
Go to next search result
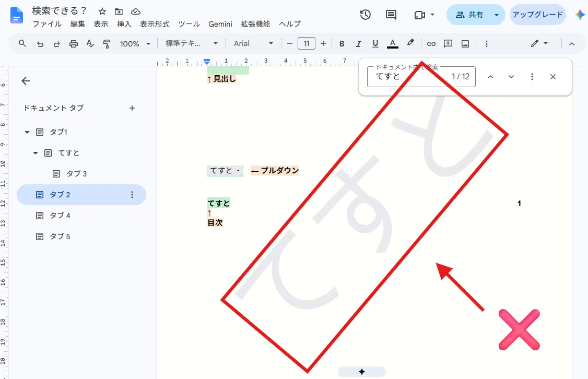(x=511, y=77)
